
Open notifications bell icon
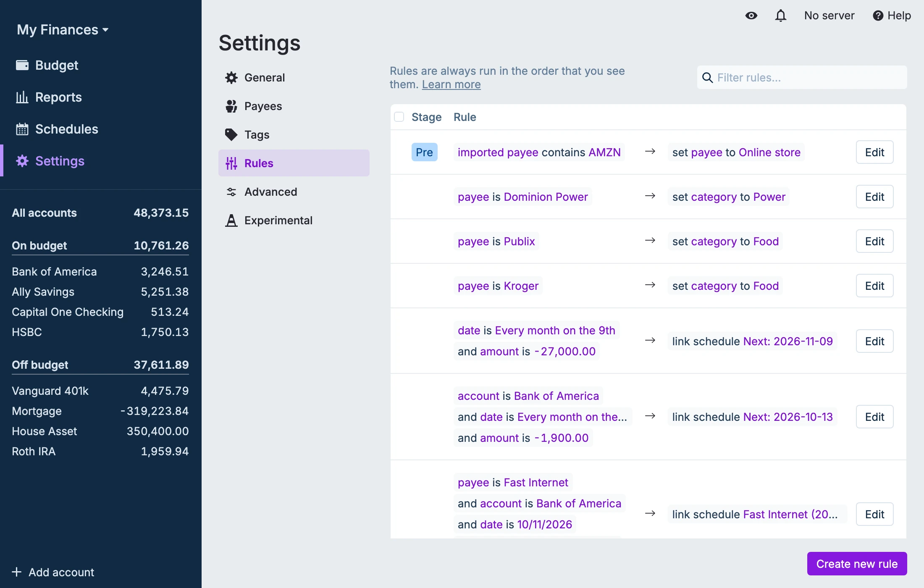[780, 16]
